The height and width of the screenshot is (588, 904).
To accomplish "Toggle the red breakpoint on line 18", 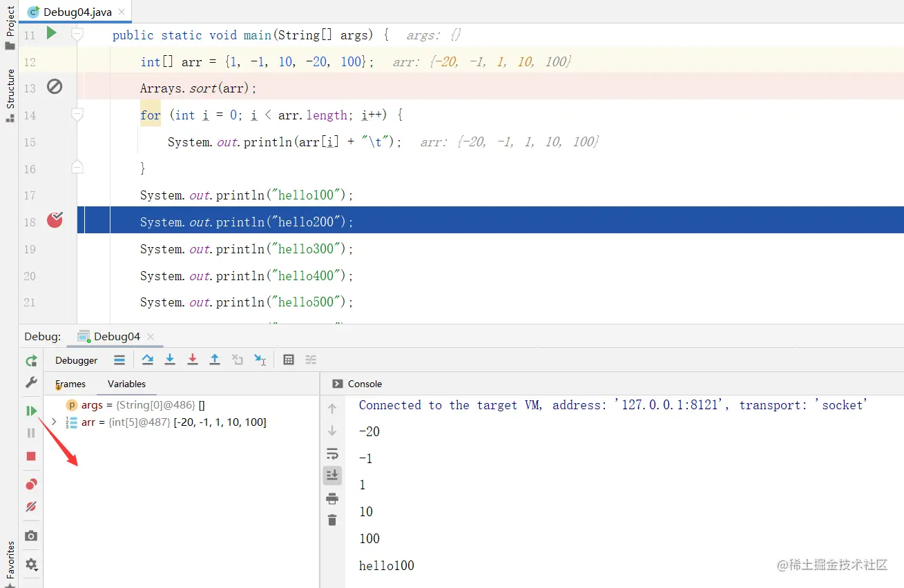I will click(55, 220).
